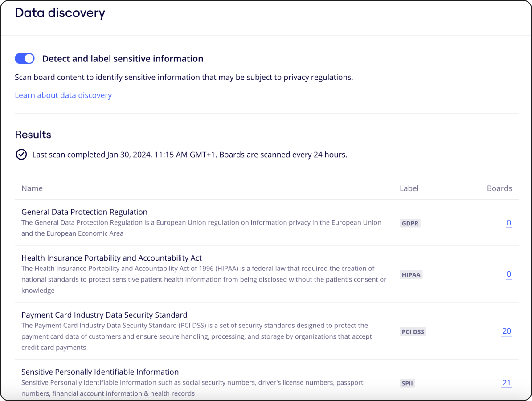Viewport: 532px width, 401px height.
Task: Click the "Results" section heading
Action: tap(33, 135)
